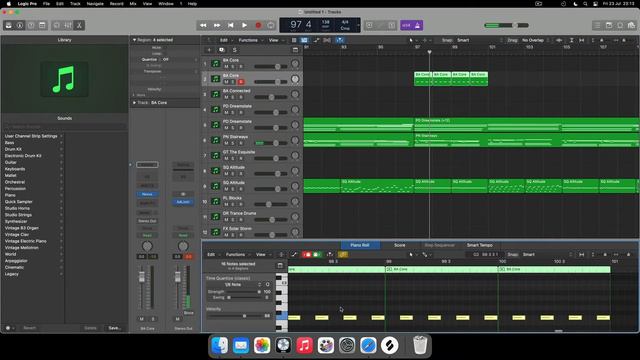This screenshot has height=360, width=640.
Task: Toggle the Cycle button in the transport
Action: point(271,25)
